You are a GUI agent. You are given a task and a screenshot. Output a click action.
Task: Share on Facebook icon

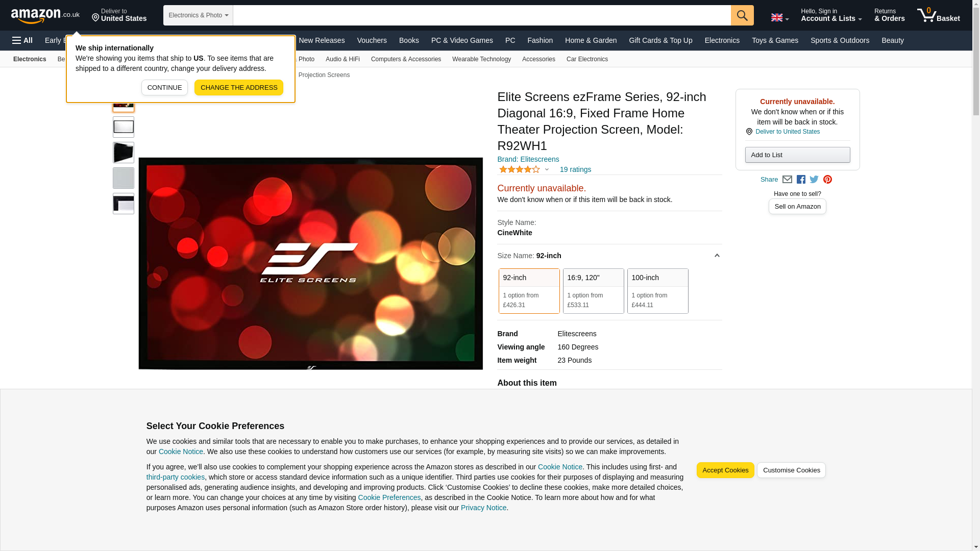point(801,180)
